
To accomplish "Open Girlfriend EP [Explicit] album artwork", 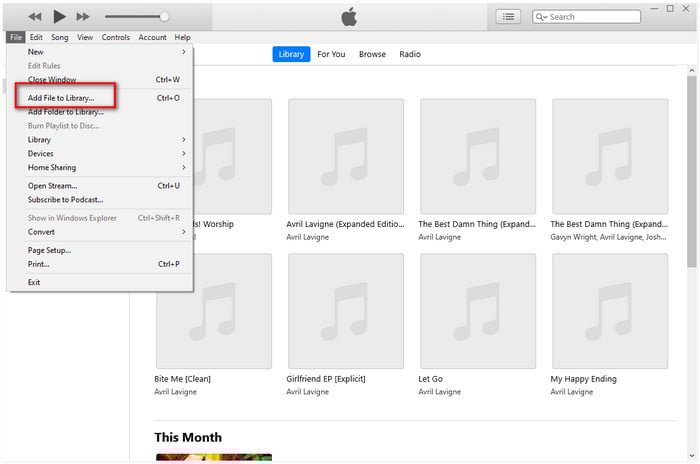I will click(346, 311).
